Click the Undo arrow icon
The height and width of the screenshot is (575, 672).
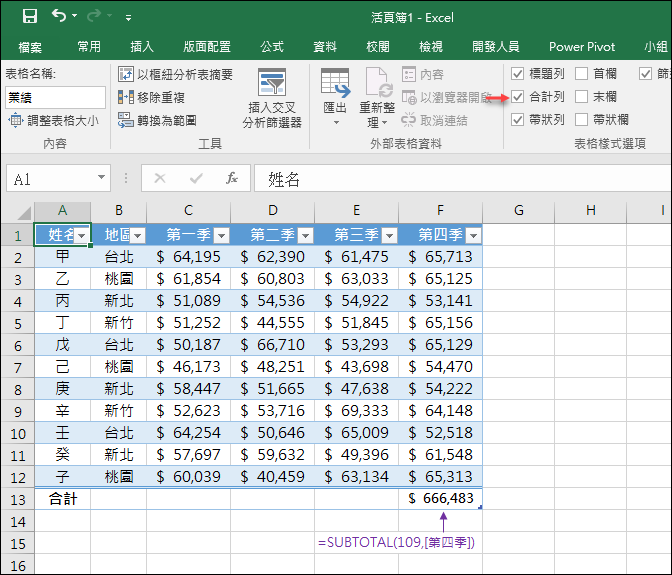59,16
